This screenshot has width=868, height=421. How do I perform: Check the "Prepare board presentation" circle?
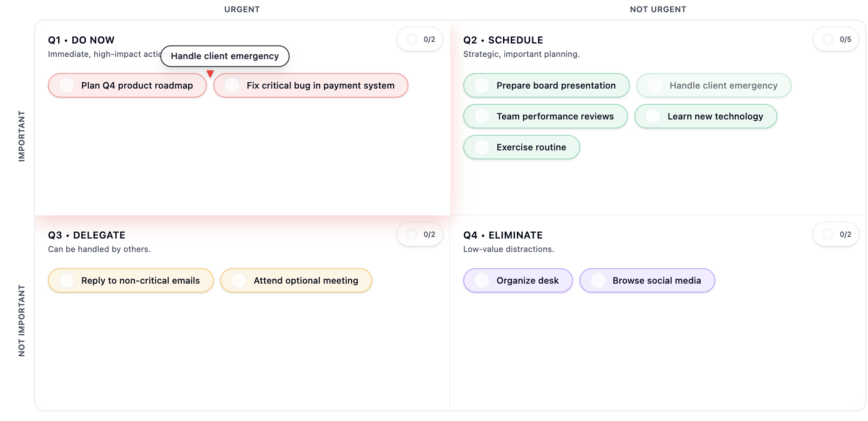pyautogui.click(x=482, y=85)
